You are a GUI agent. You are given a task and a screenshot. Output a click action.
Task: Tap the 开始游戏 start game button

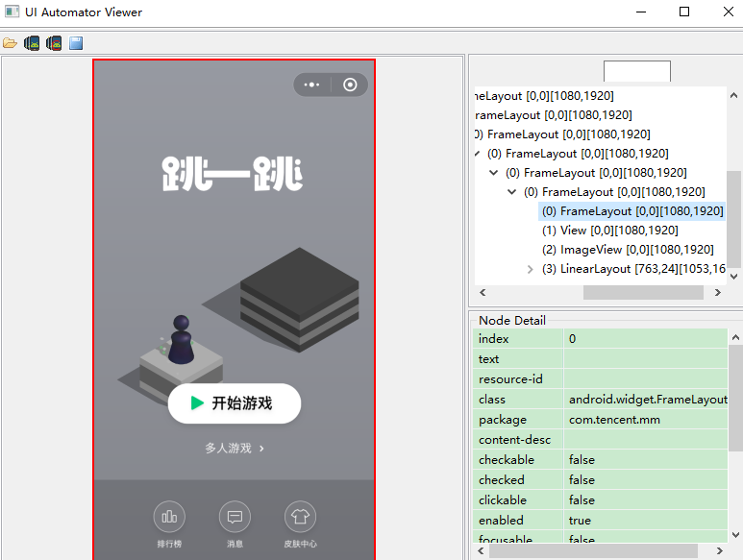pos(235,403)
